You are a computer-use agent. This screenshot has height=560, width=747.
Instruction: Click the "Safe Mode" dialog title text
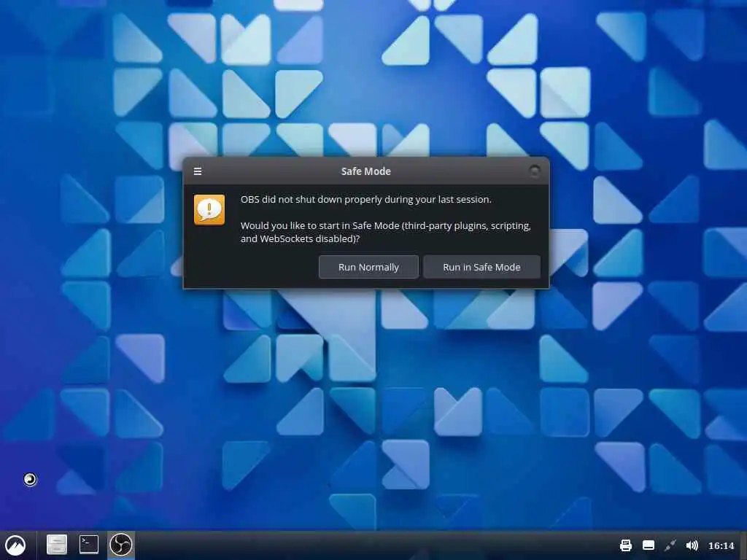click(366, 171)
